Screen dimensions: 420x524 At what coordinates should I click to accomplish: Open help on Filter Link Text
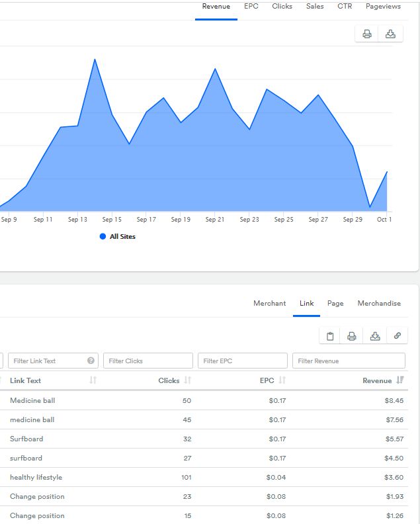91,361
